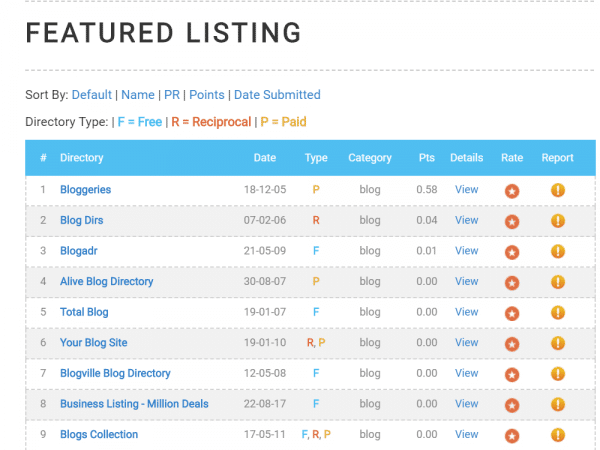600x450 pixels.
Task: Click the date 22-08-17 in the table
Action: 265,404
